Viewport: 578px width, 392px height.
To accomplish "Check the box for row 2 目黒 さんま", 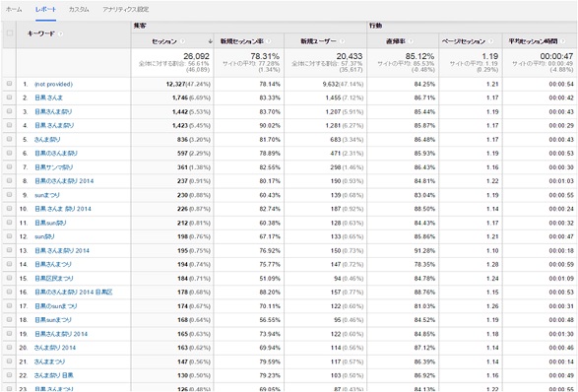I will point(10,98).
